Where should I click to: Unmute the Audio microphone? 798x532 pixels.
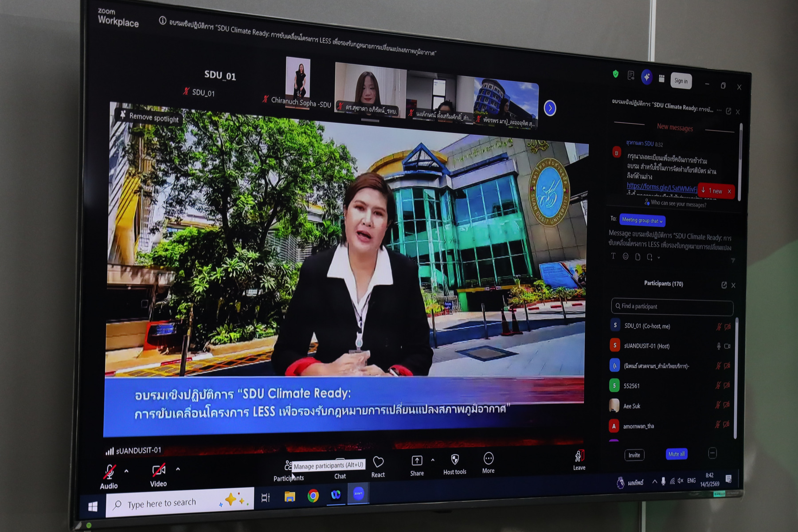pos(110,472)
